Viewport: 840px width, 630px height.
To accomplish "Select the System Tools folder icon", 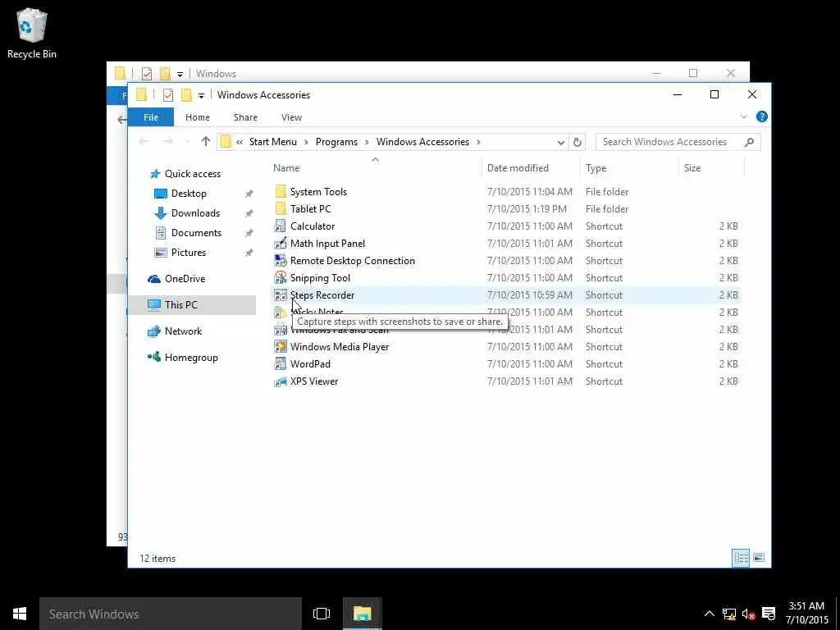I will point(281,191).
